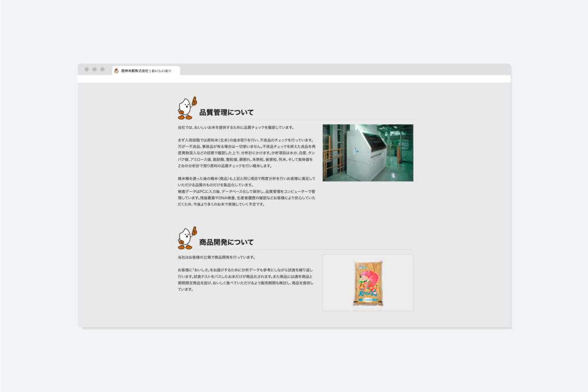
Task: Click line starting 検査データはPCに入力後
Action: pos(246,191)
